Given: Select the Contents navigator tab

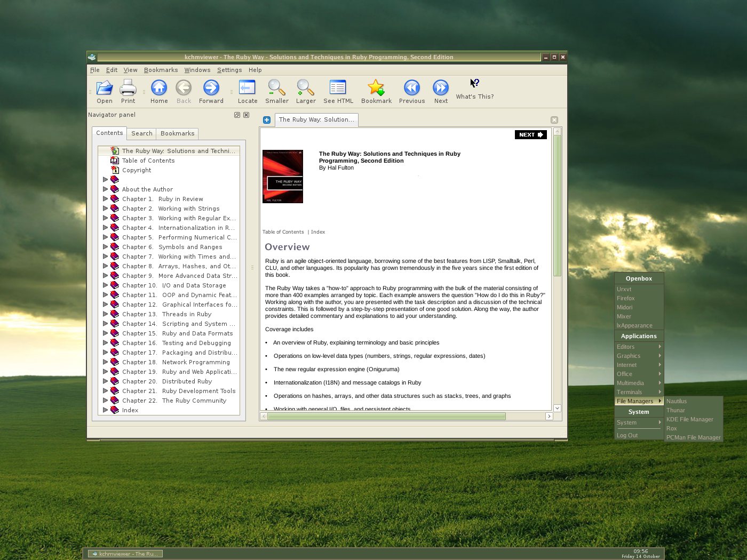Looking at the screenshot, I should (x=109, y=133).
